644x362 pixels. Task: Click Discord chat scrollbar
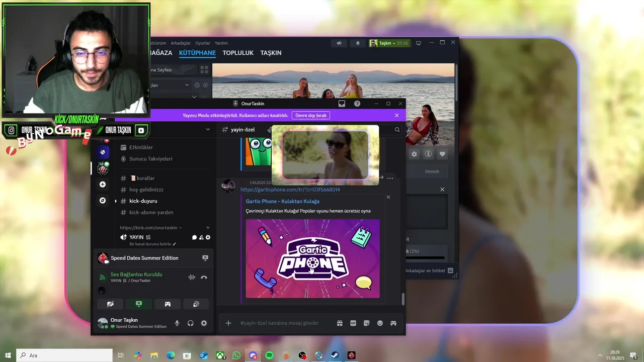point(403,299)
